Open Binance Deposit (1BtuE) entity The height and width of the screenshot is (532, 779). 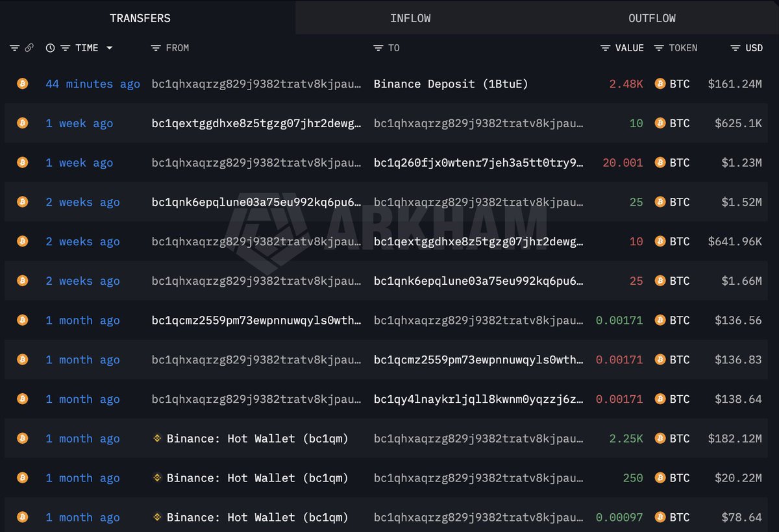click(x=451, y=84)
